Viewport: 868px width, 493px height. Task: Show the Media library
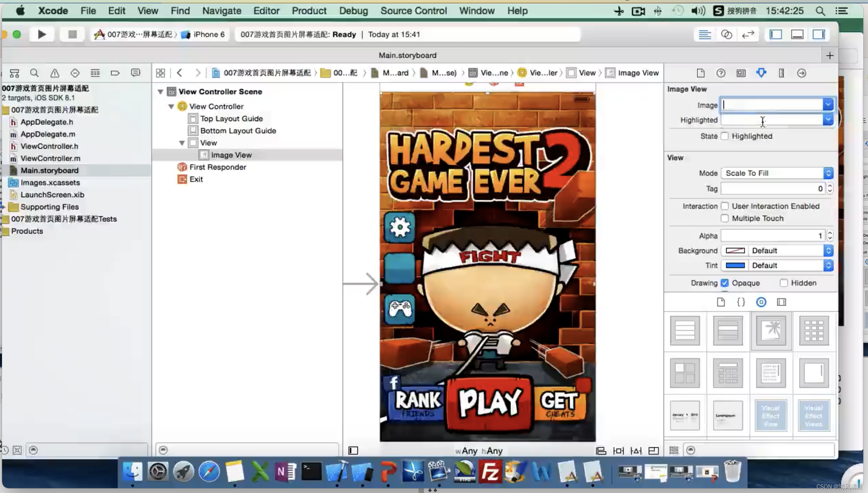click(x=782, y=302)
